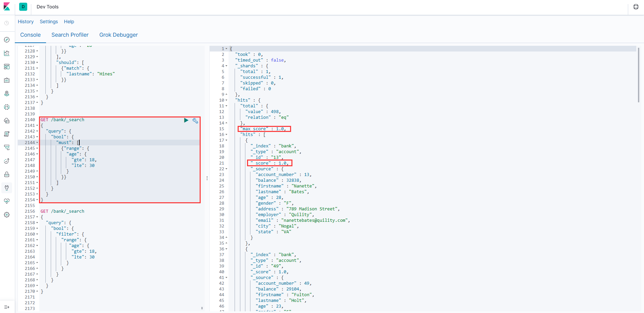This screenshot has width=644, height=313.
Task: Open the wrench request options menu
Action: (195, 120)
